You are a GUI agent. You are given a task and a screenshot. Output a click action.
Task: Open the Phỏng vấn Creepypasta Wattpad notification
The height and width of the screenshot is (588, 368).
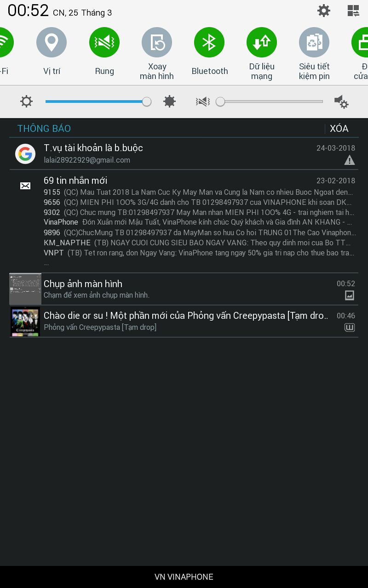184,321
